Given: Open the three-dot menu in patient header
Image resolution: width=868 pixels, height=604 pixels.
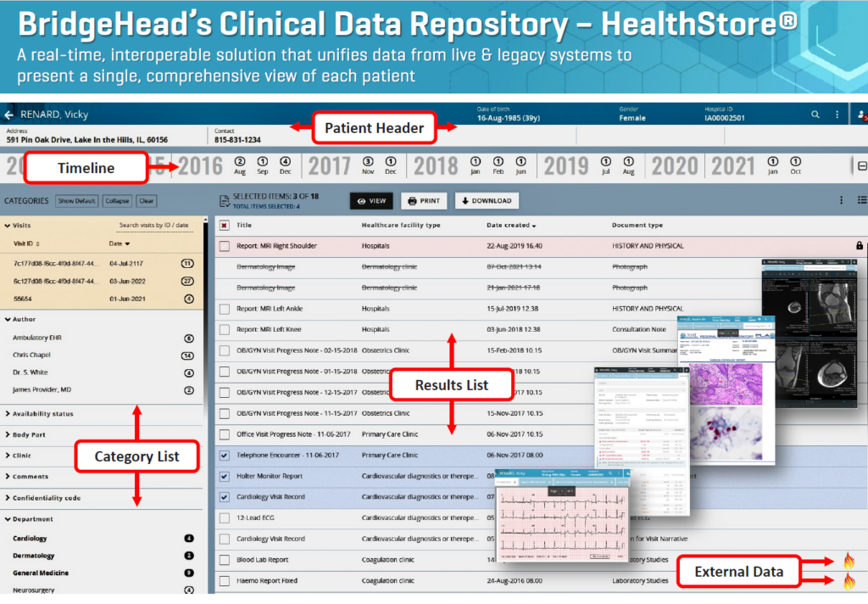Looking at the screenshot, I should (837, 115).
